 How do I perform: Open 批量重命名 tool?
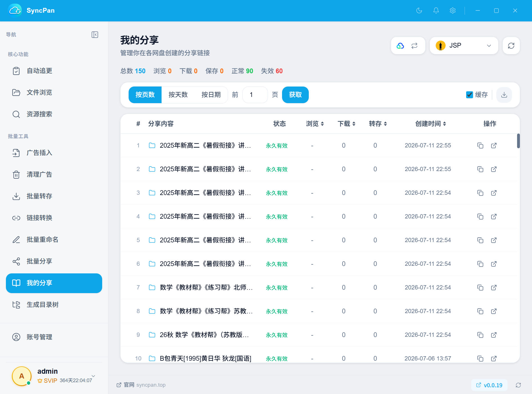pyautogui.click(x=54, y=240)
